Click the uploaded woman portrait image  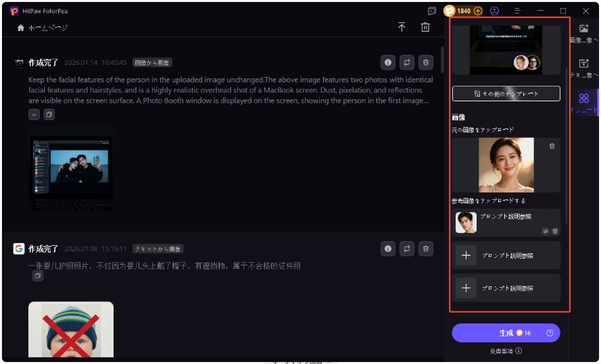(506, 165)
